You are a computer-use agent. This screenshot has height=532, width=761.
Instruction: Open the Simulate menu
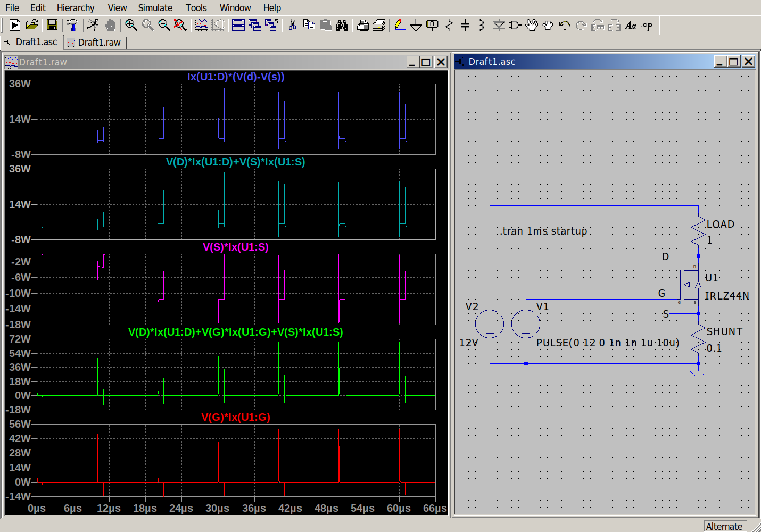click(155, 8)
